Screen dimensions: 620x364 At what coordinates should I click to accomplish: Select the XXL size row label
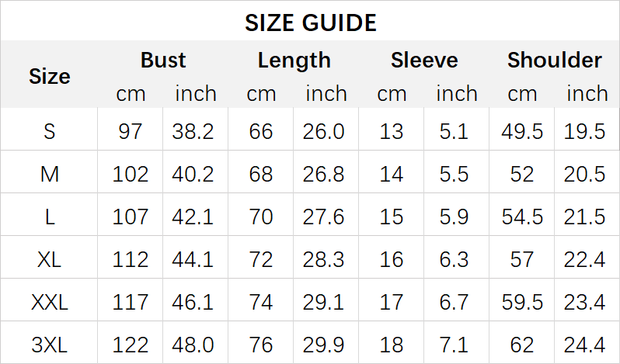[50, 302]
